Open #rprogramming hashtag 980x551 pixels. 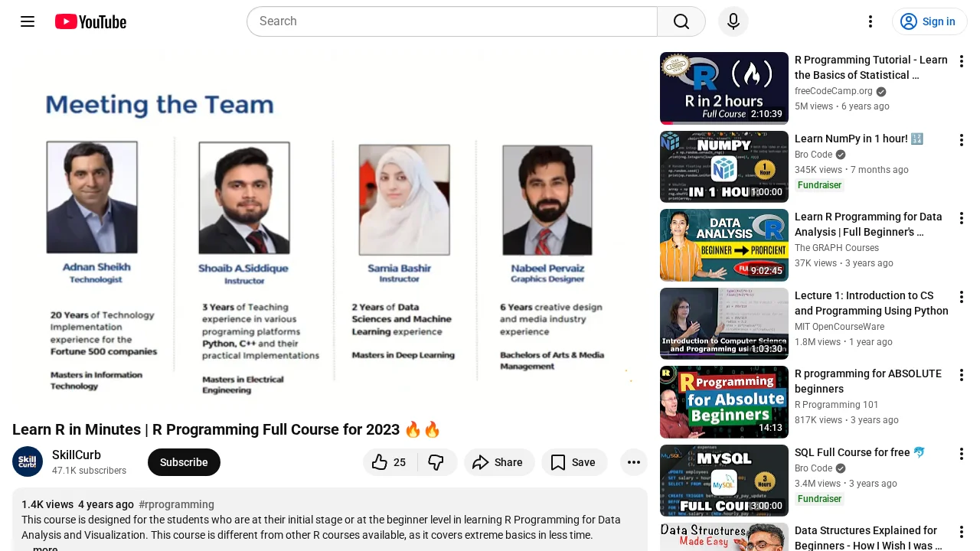pos(176,504)
